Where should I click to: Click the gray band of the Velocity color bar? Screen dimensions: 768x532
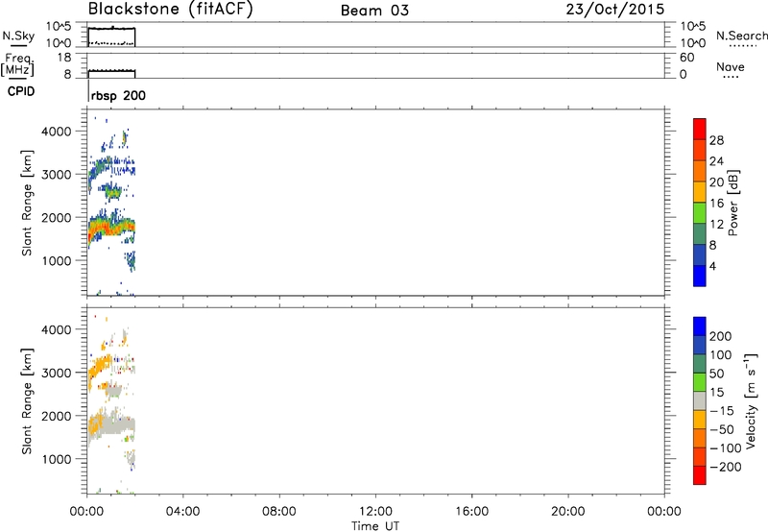pos(700,401)
